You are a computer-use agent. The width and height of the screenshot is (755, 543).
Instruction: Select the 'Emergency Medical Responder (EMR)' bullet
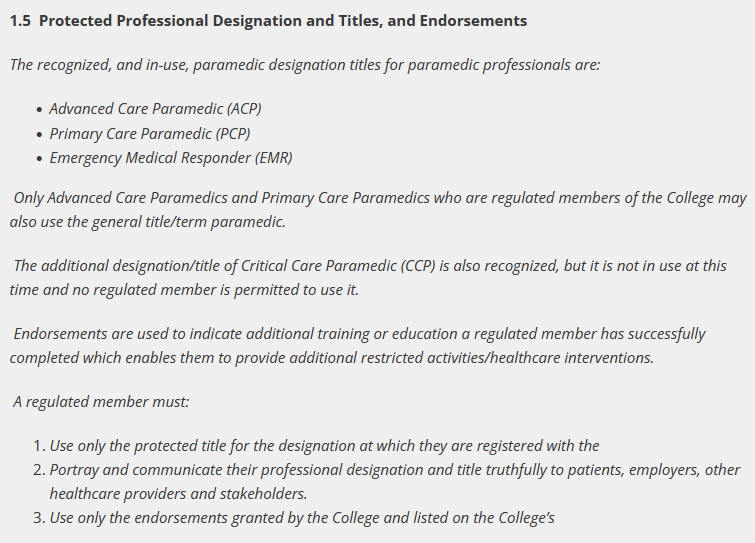click(170, 158)
